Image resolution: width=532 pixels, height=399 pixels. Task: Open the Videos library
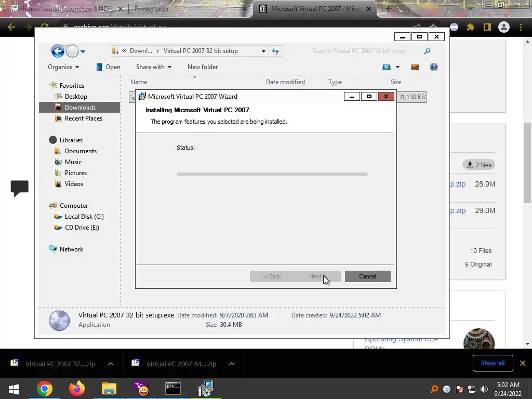(74, 183)
